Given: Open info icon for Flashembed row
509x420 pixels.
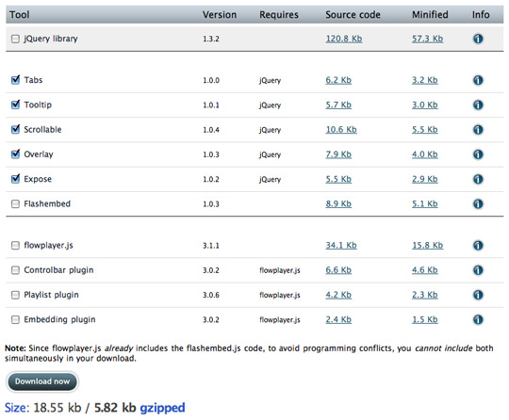Looking at the screenshot, I should coord(478,204).
